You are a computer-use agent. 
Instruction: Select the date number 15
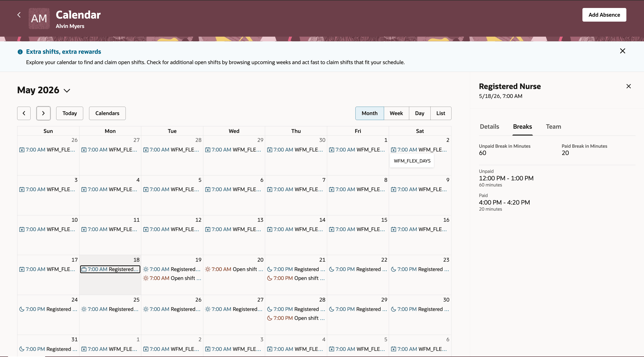384,220
